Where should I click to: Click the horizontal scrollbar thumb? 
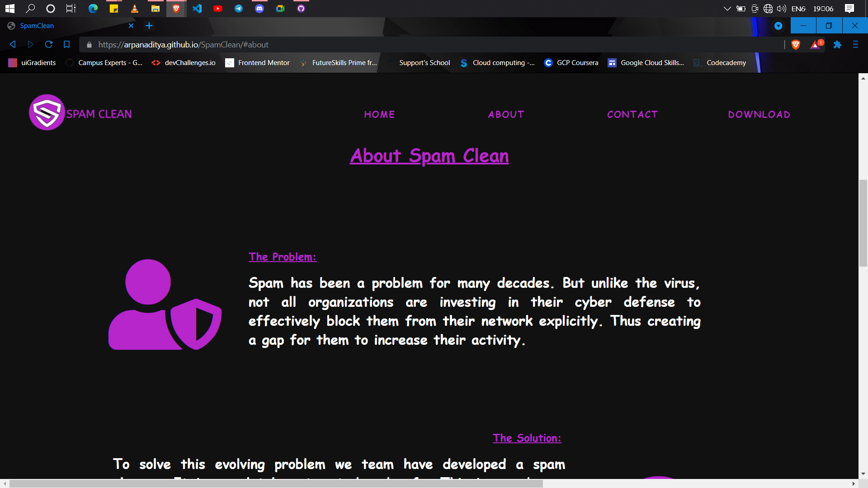pyautogui.click(x=276, y=483)
